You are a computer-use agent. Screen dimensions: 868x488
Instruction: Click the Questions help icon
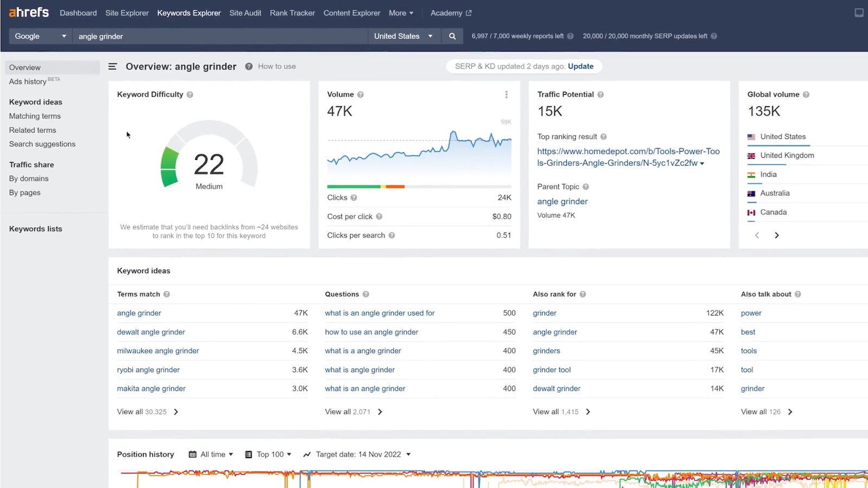tap(366, 294)
